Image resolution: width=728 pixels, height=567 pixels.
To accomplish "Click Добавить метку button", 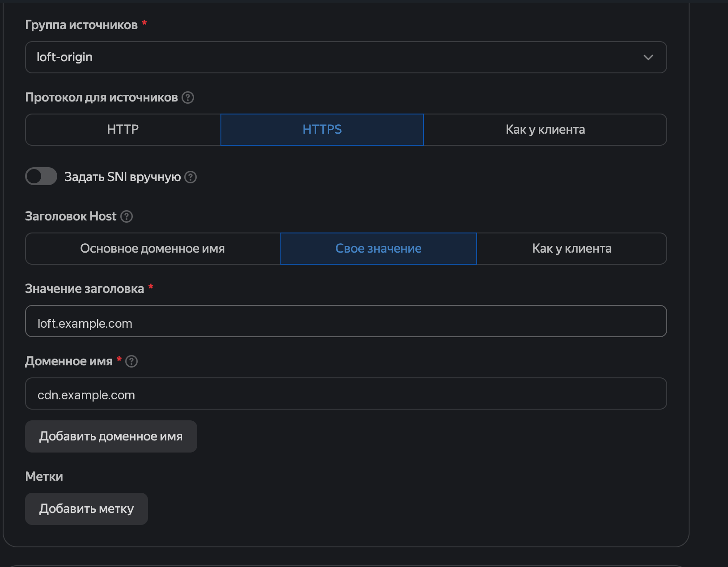I will (x=86, y=509).
